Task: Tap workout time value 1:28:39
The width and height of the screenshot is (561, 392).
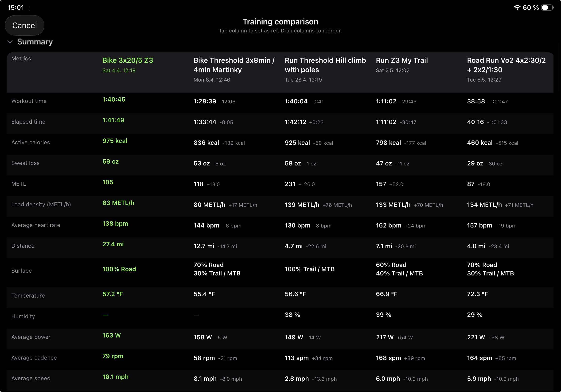Action: [x=205, y=101]
